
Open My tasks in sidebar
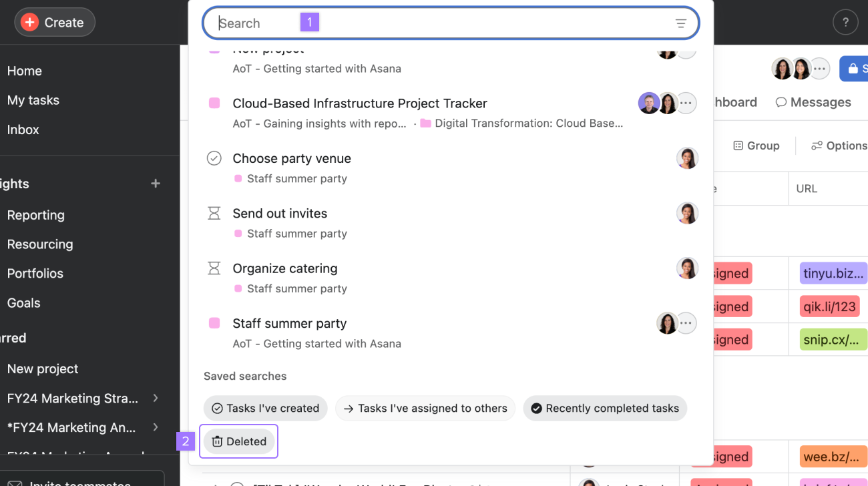33,100
